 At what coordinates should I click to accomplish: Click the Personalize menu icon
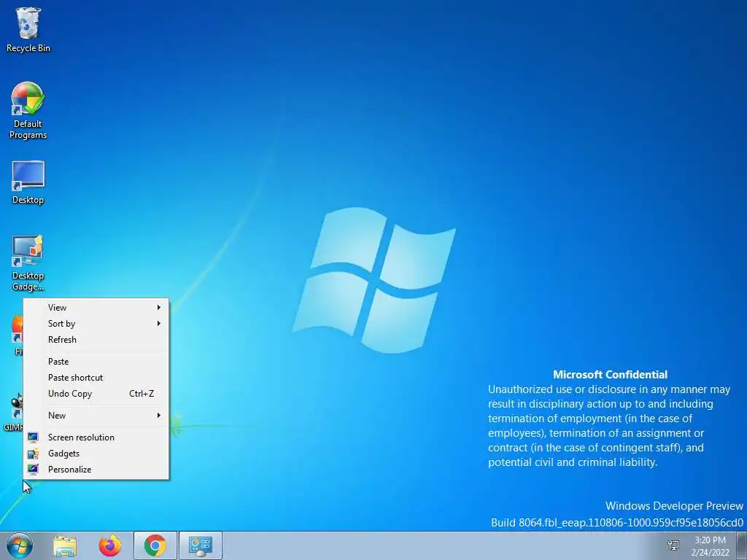(33, 469)
